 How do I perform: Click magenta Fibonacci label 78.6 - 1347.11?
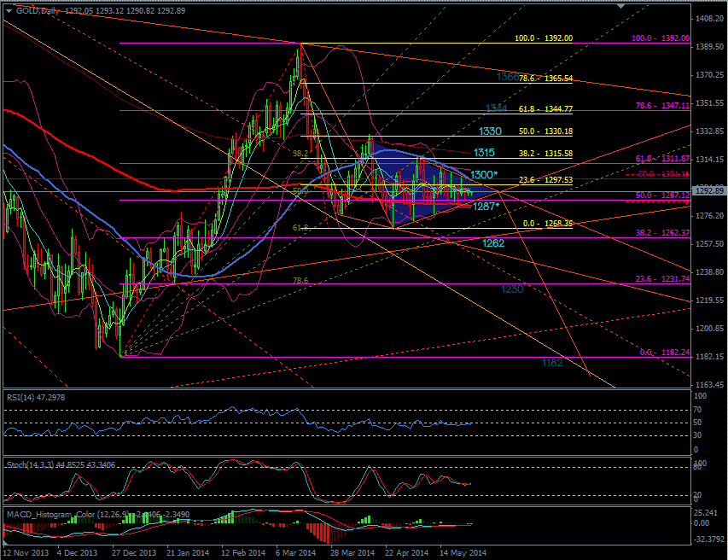pos(662,106)
